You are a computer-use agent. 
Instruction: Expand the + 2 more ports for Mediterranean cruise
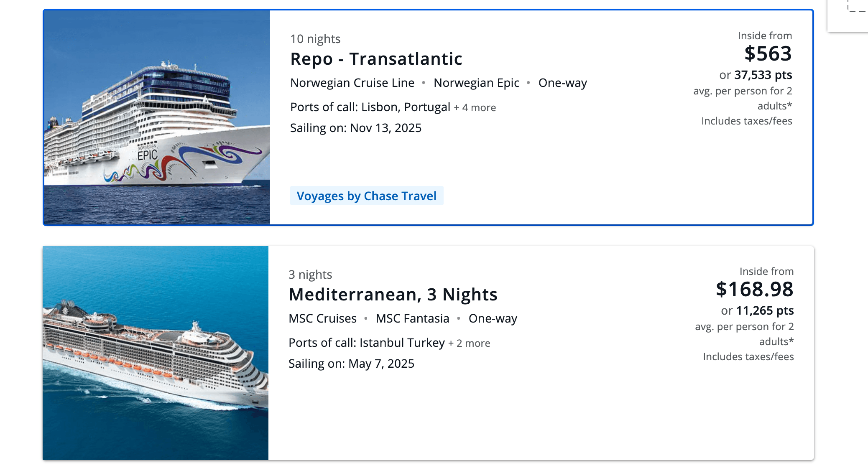point(469,343)
